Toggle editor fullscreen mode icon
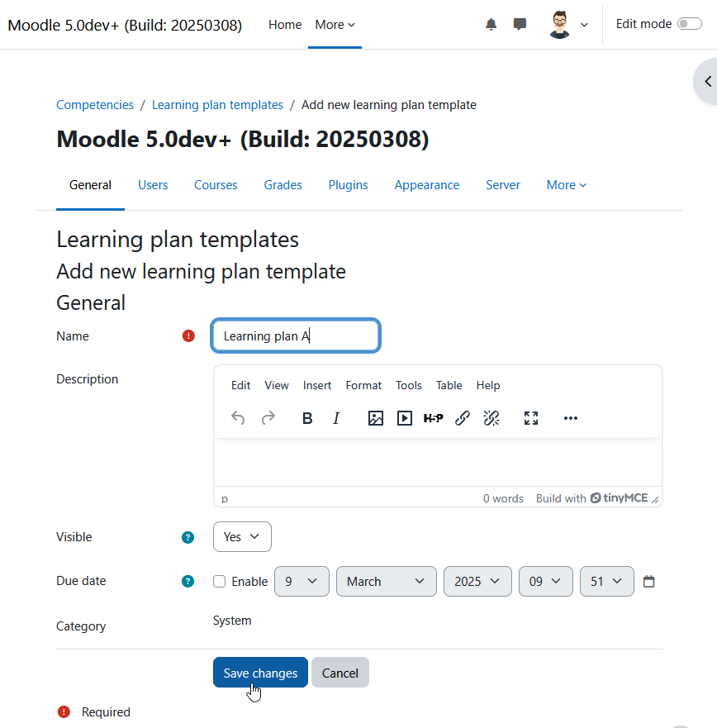Viewport: 717px width, 728px height. pos(531,418)
